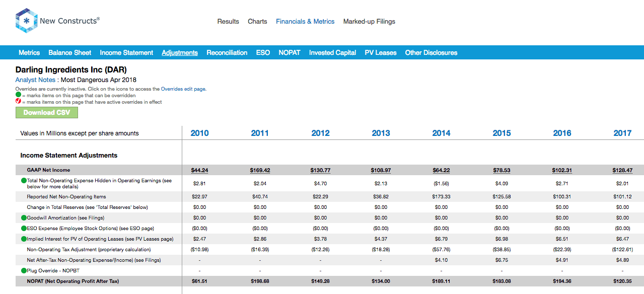Open Financials & Metrics section
The height and width of the screenshot is (294, 644).
[305, 22]
